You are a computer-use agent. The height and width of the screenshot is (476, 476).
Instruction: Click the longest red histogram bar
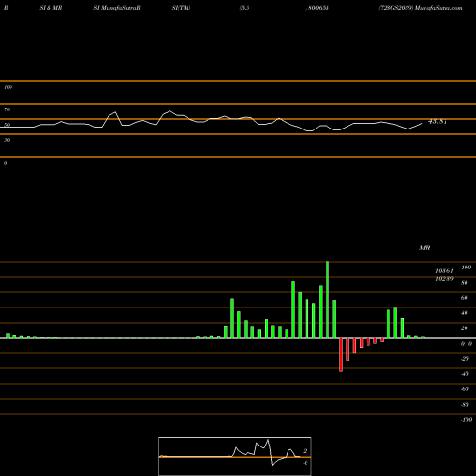(341, 355)
